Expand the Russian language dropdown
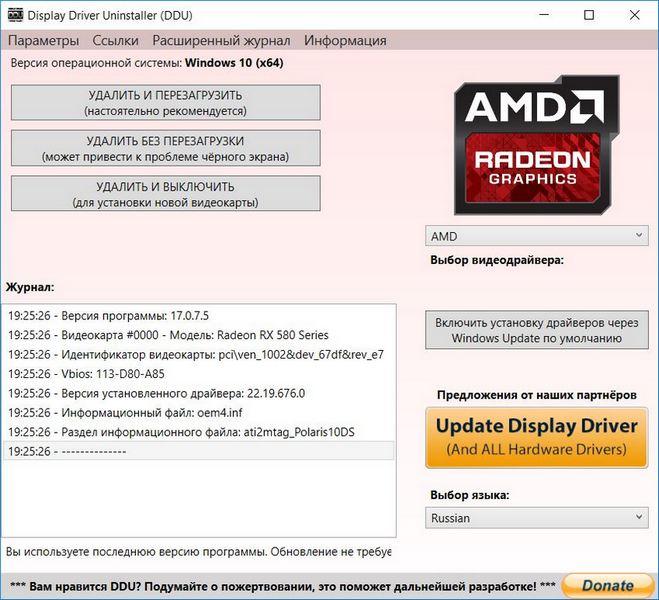Image resolution: width=659 pixels, height=600 pixels. point(537,518)
